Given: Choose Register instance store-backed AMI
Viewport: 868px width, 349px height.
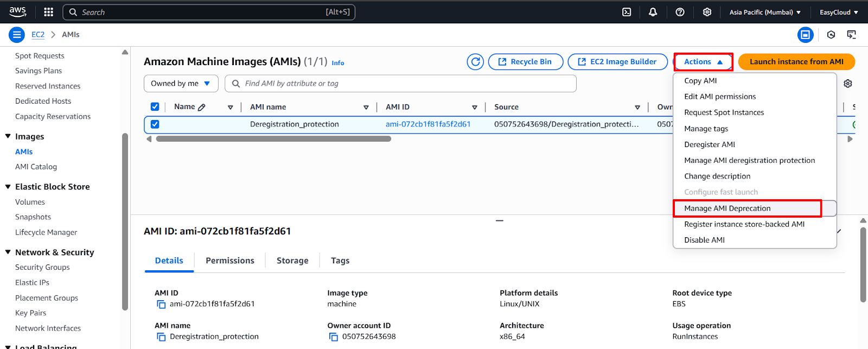Looking at the screenshot, I should coord(755,224).
